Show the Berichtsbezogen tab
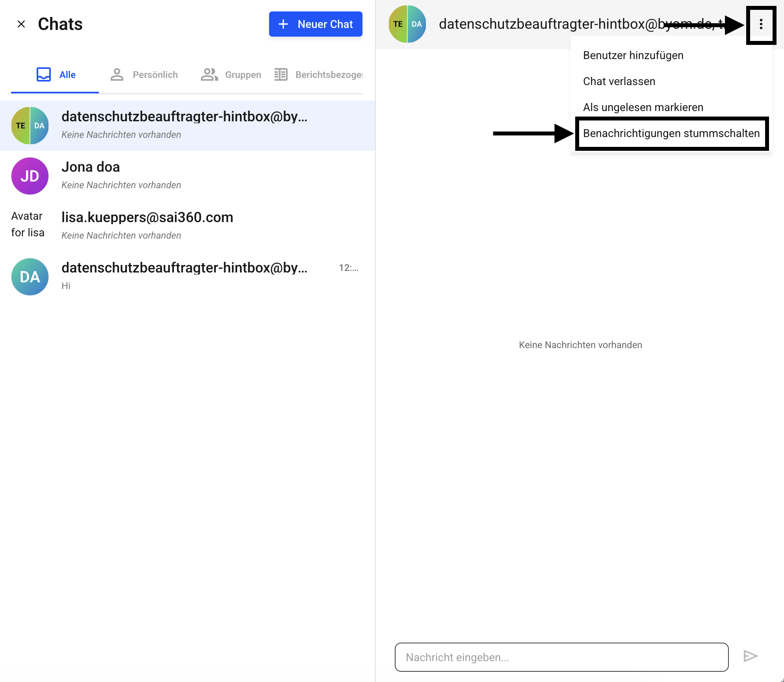 (x=318, y=74)
